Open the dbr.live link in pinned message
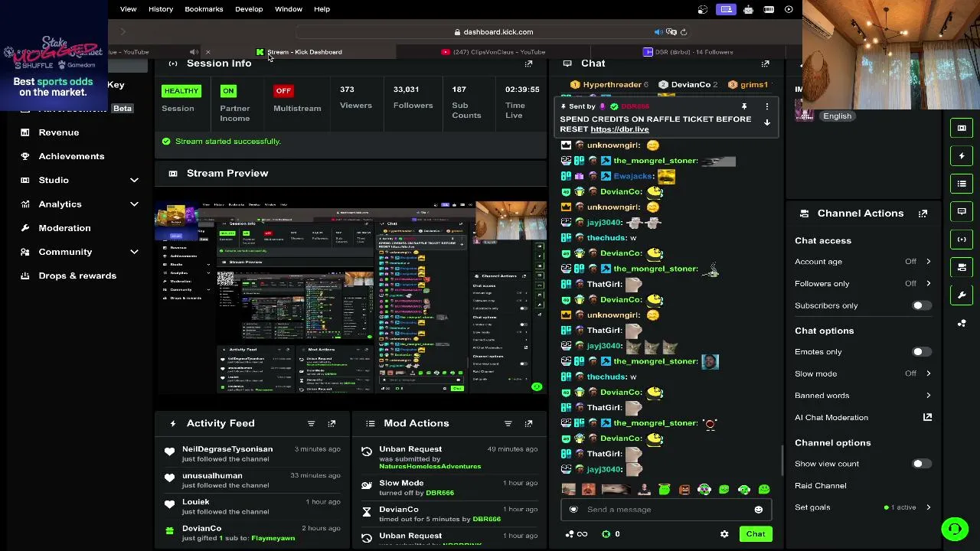Image resolution: width=980 pixels, height=551 pixels. (619, 129)
